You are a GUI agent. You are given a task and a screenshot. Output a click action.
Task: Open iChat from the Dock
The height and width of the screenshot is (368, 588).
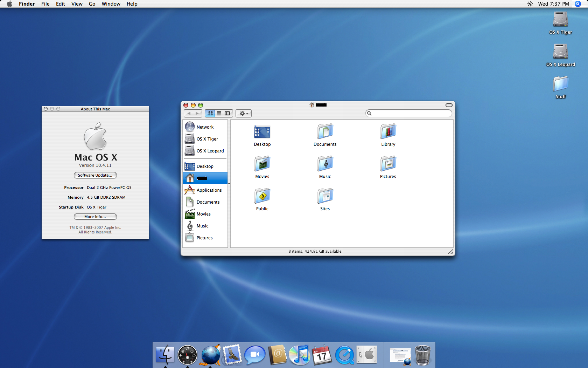point(255,355)
